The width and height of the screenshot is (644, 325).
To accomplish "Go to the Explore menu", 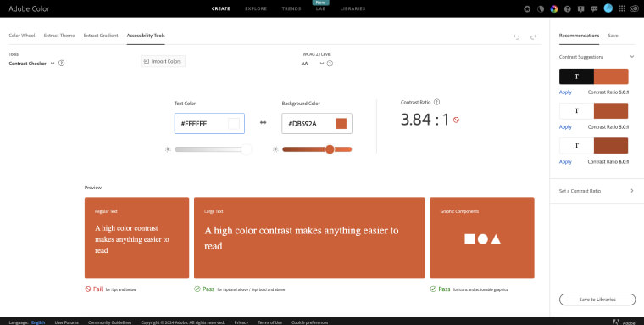I will click(256, 8).
